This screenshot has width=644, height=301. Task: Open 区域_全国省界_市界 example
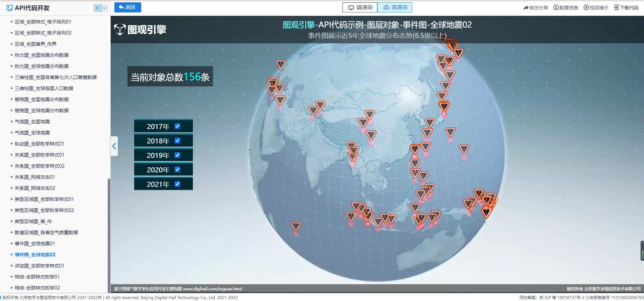pyautogui.click(x=36, y=44)
